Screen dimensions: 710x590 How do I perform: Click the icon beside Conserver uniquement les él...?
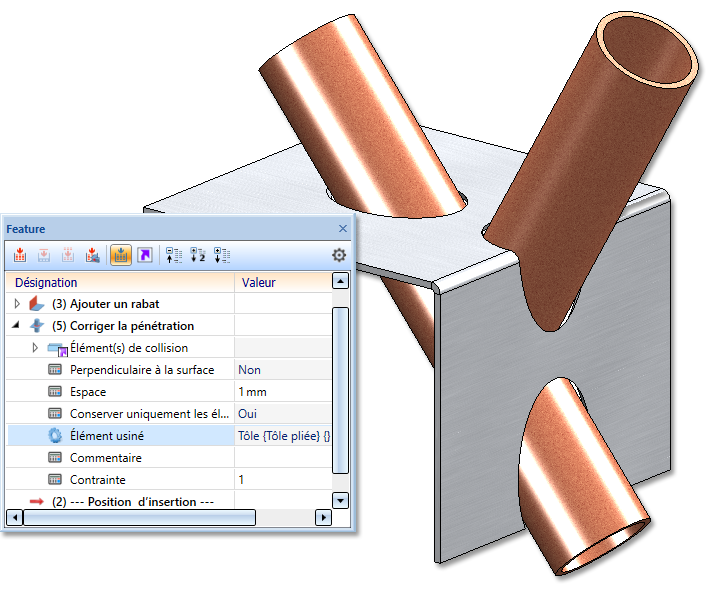[x=55, y=413]
